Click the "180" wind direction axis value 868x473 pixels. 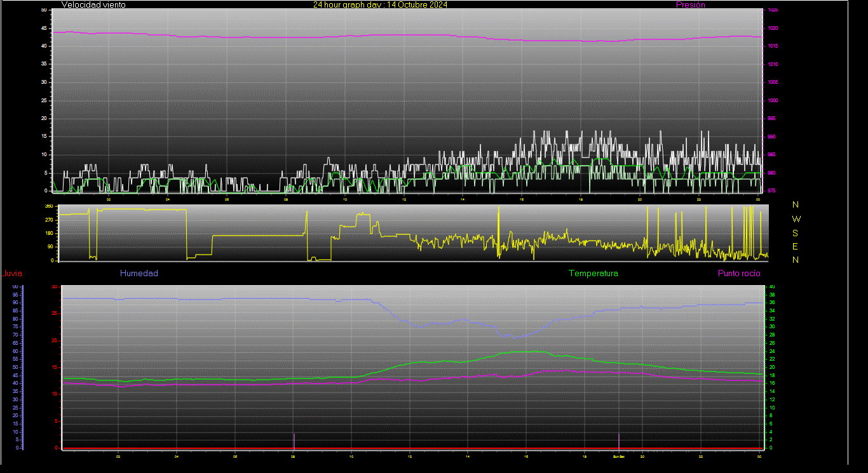49,234
